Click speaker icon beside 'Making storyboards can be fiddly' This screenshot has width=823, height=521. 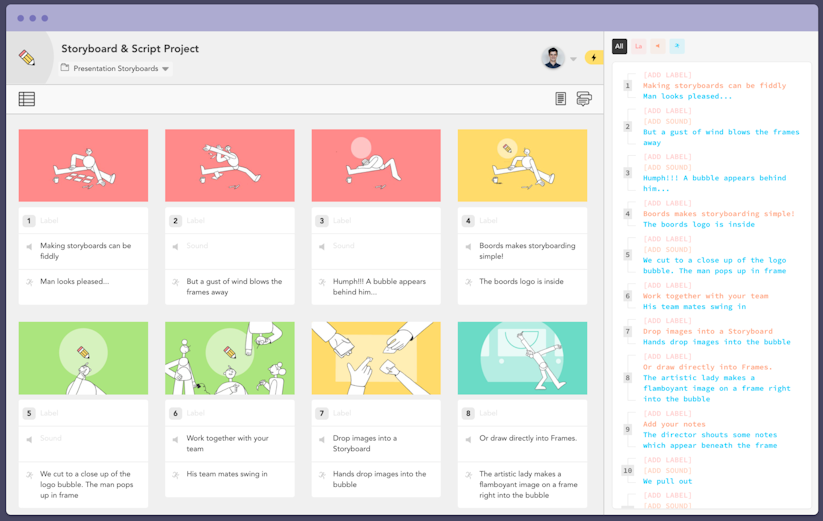[x=29, y=247]
